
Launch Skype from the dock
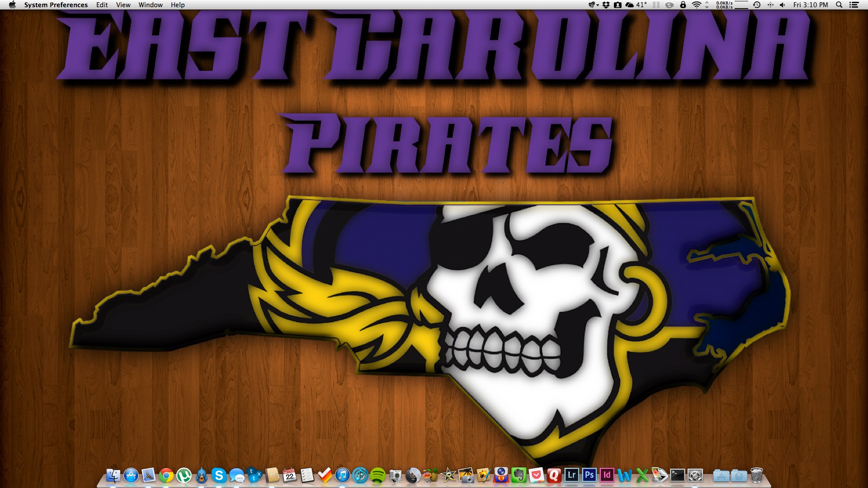[x=219, y=475]
